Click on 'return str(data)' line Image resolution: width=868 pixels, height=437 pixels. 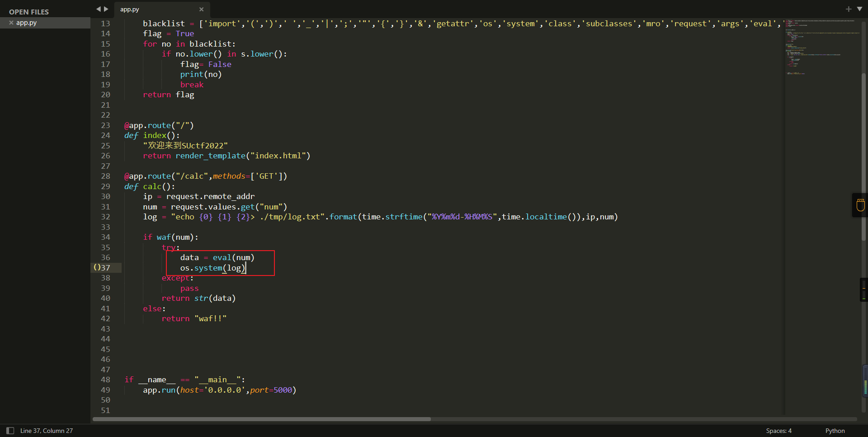pyautogui.click(x=198, y=298)
